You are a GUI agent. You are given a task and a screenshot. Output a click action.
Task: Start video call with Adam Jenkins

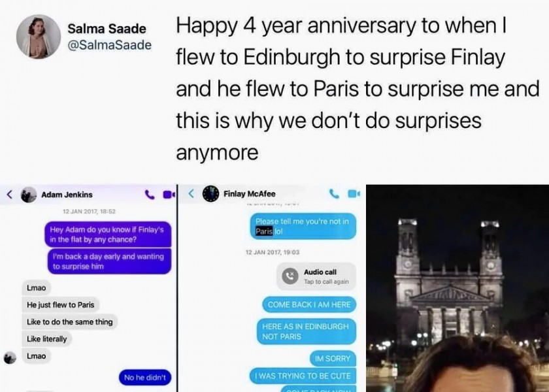click(167, 194)
